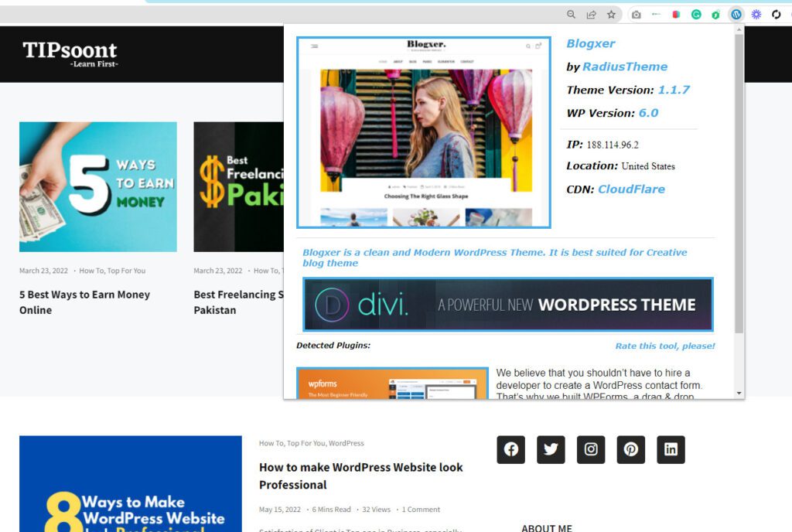This screenshot has height=532, width=792.
Task: Click the IP address 188.114.96.2
Action: (613, 145)
